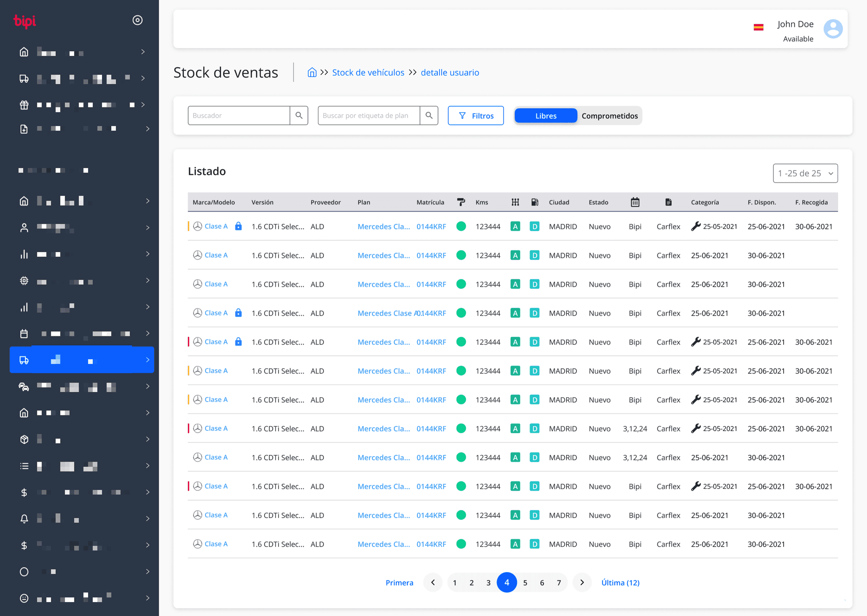This screenshot has width=867, height=616.
Task: Go to pagination page 5
Action: (525, 583)
